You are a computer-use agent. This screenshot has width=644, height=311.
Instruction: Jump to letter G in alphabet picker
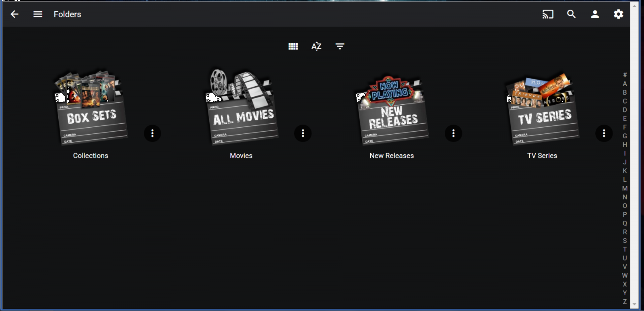(625, 136)
